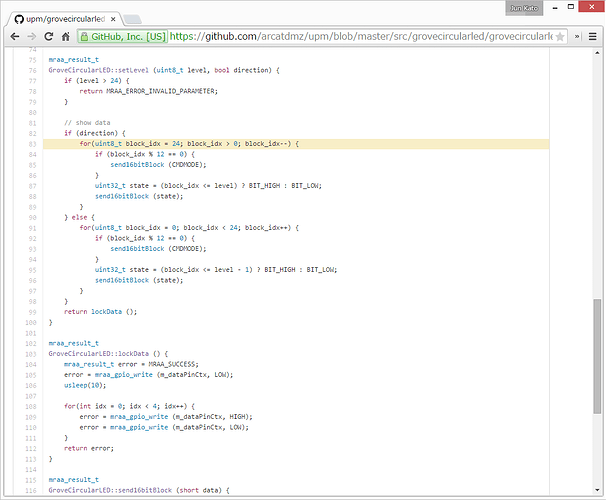
Task: Click 'if (level > 24) {' on line 77
Action: tap(97, 81)
